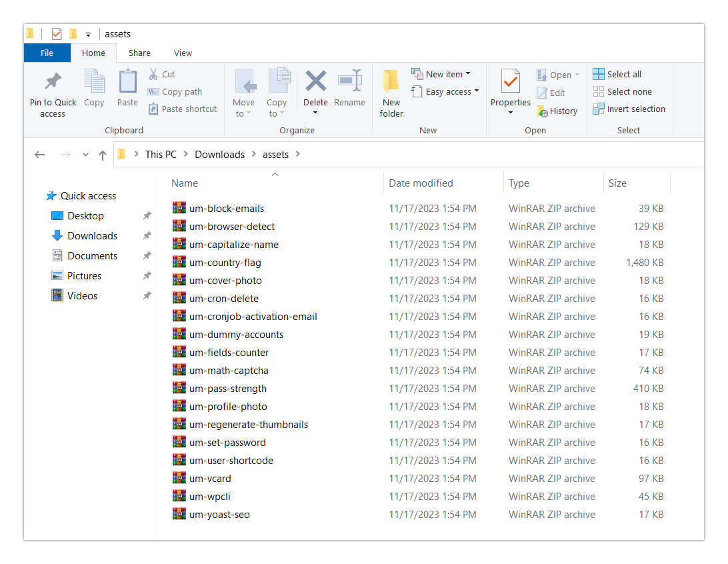This screenshot has width=728, height=564.
Task: Click the History icon
Action: [542, 111]
